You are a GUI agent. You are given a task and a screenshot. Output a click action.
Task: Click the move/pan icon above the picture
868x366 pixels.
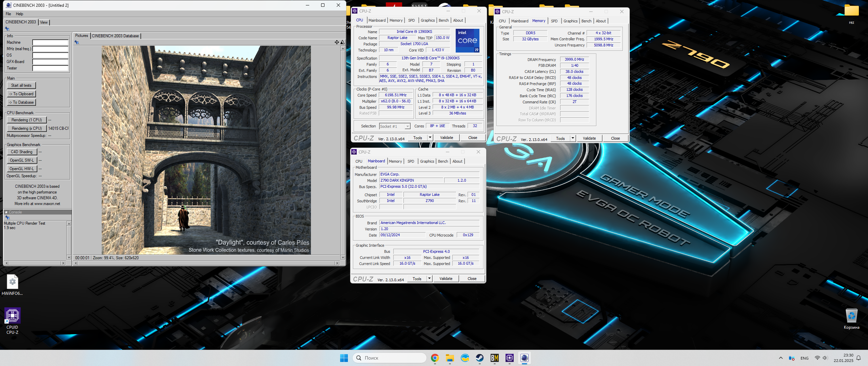click(x=337, y=42)
